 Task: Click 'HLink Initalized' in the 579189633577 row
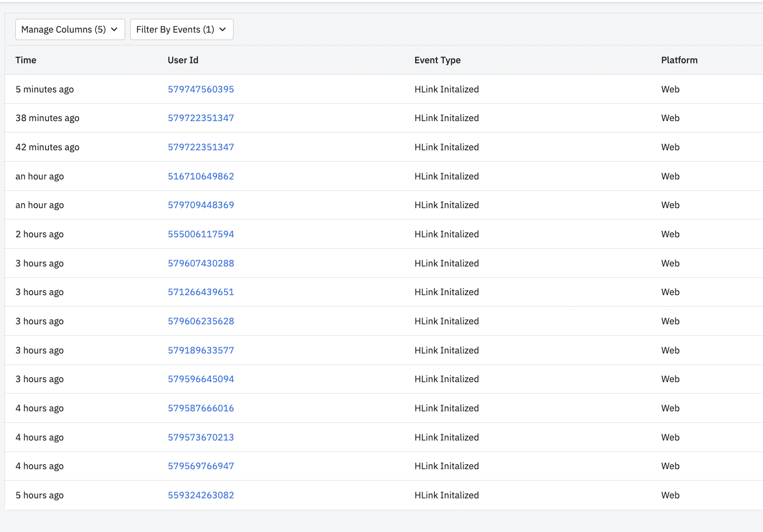point(447,350)
